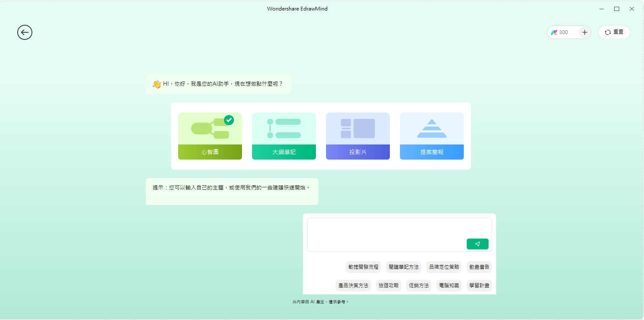Screen dimensions: 644x320
Task: Toggle the checkmark on the 心智圖 card
Action: (x=229, y=120)
